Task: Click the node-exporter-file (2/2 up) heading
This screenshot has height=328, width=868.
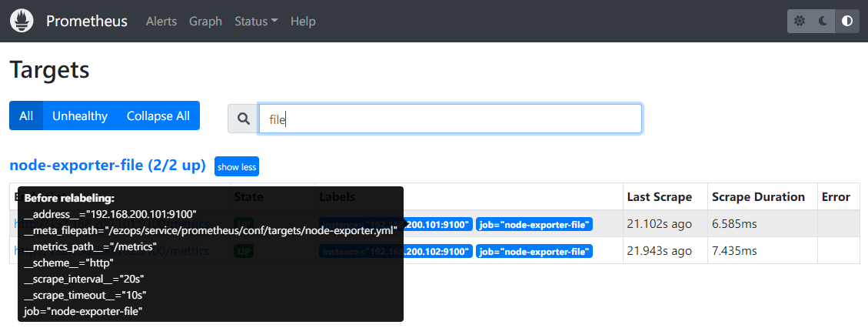Action: click(x=108, y=166)
